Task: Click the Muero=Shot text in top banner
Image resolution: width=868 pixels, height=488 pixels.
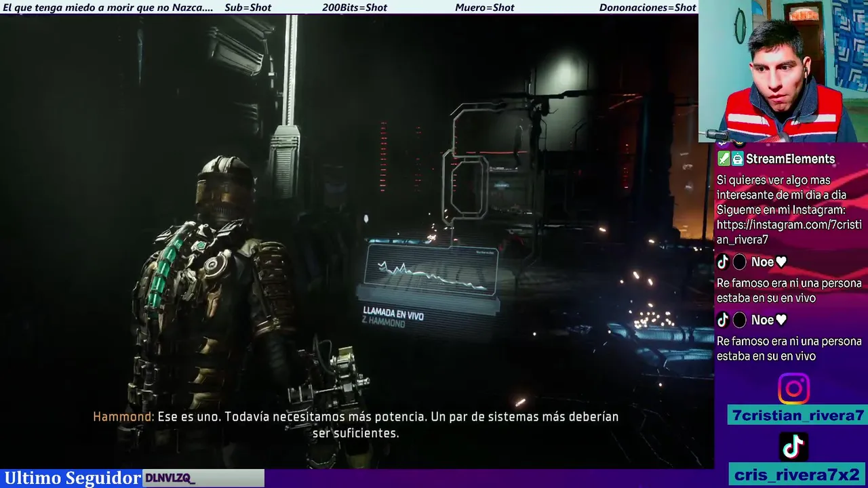Action: pyautogui.click(x=485, y=7)
